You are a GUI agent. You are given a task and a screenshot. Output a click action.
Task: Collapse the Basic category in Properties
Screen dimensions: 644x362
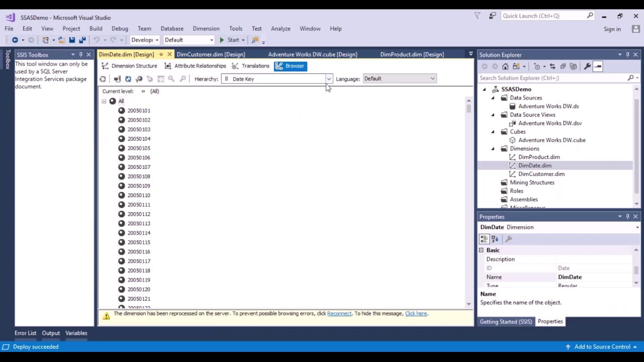click(481, 250)
